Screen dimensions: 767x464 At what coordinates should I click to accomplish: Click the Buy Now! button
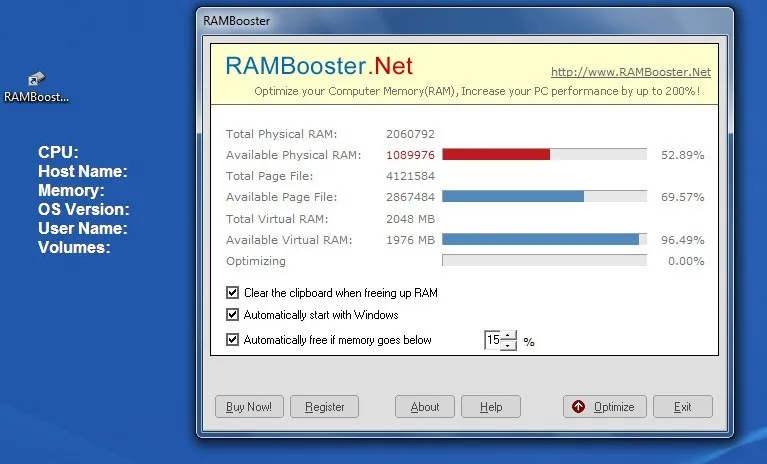[249, 407]
